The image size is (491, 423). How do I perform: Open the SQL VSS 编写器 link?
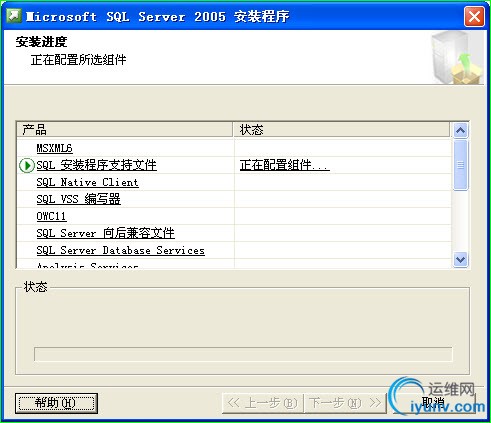pos(78,199)
